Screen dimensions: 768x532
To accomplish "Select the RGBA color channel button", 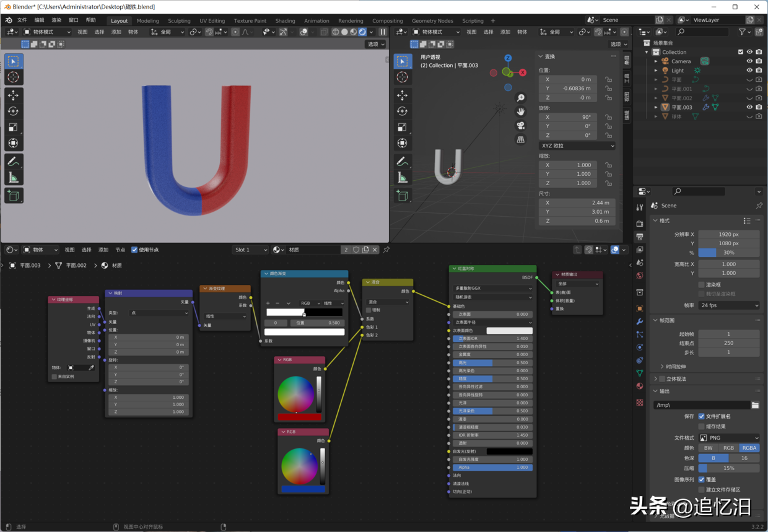I will click(x=749, y=448).
